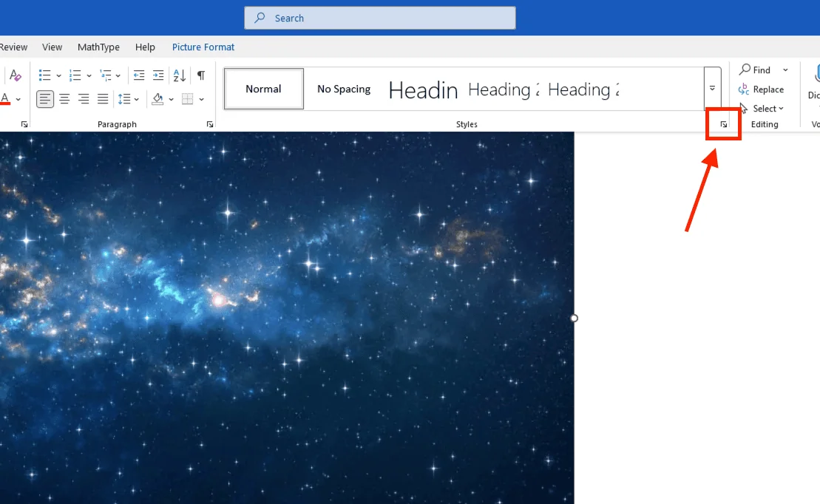Click the Line and Paragraph Spacing icon

[124, 99]
